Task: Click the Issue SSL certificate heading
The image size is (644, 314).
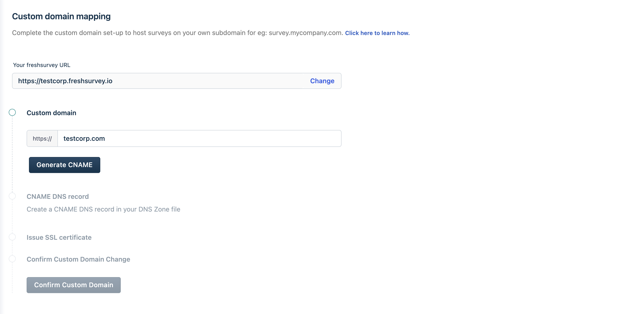Action: coord(59,237)
